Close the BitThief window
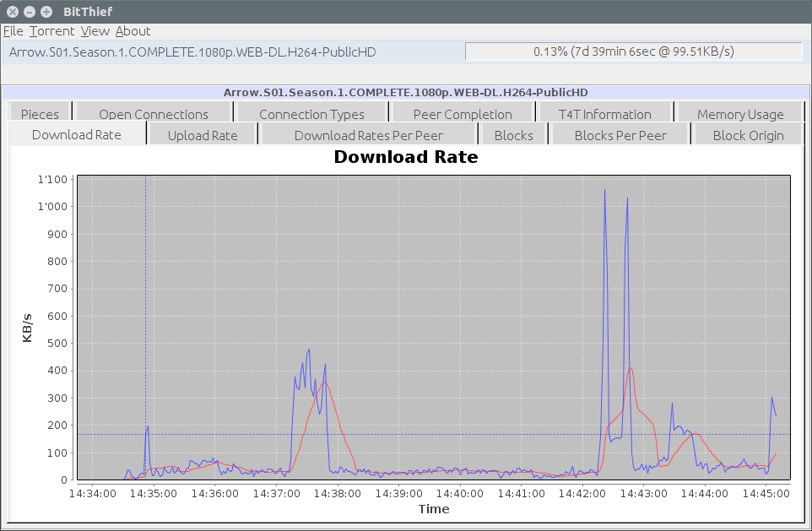The height and width of the screenshot is (531, 812). pos(13,12)
